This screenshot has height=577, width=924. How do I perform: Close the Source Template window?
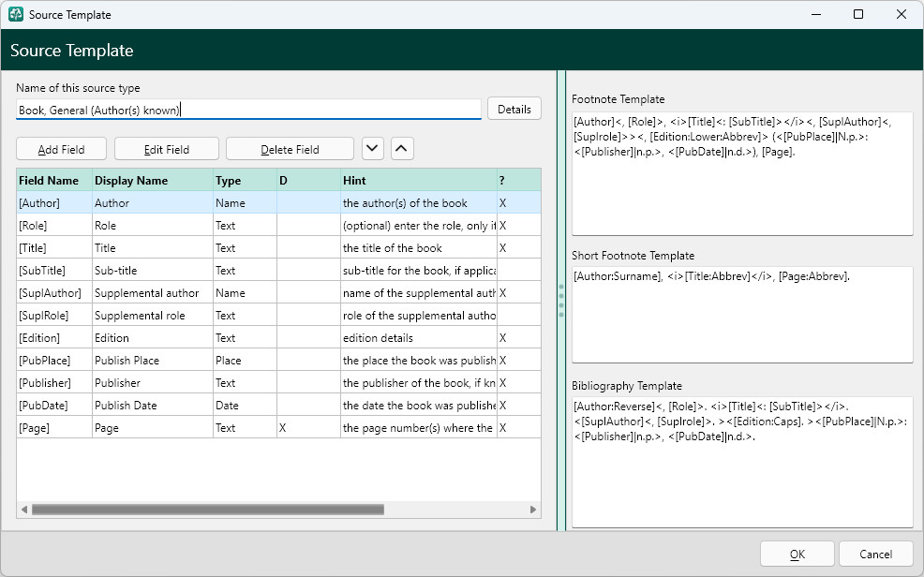click(901, 14)
